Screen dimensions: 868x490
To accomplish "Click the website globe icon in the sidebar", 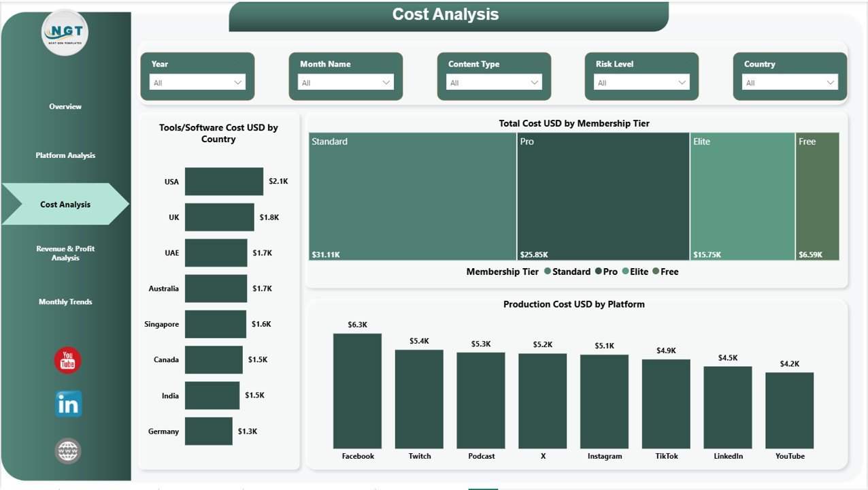I will tap(67, 451).
